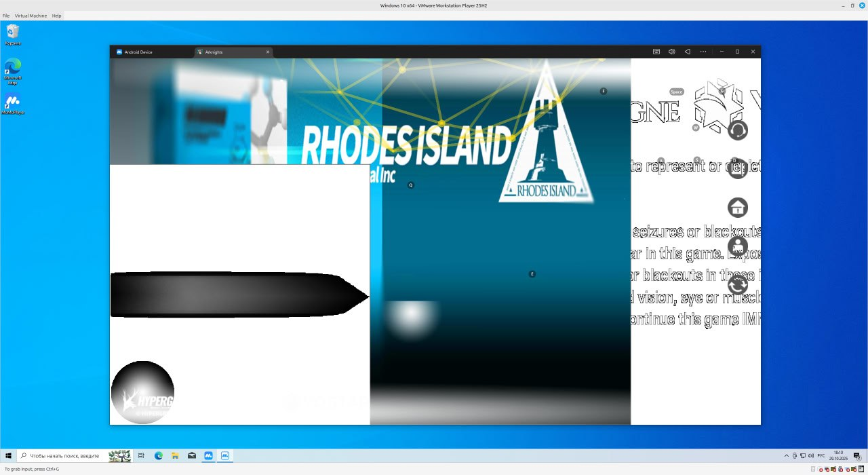Image resolution: width=868 pixels, height=475 pixels.
Task: Click the round home button icon
Action: pos(738,207)
